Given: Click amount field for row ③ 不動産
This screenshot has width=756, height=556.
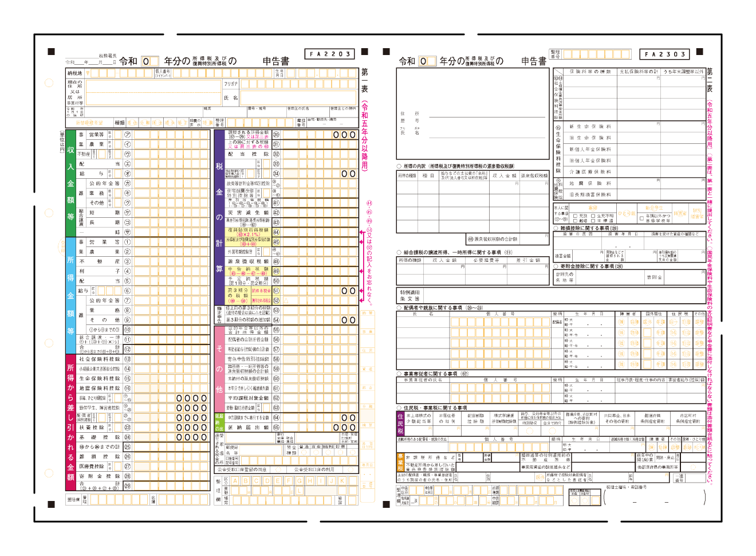Looking at the screenshot, I should click(171, 261).
